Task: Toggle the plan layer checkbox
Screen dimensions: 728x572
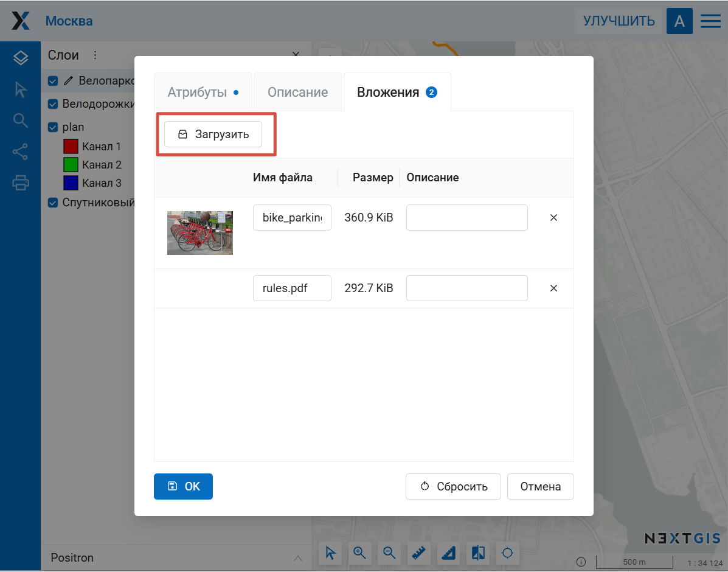Action: (53, 127)
